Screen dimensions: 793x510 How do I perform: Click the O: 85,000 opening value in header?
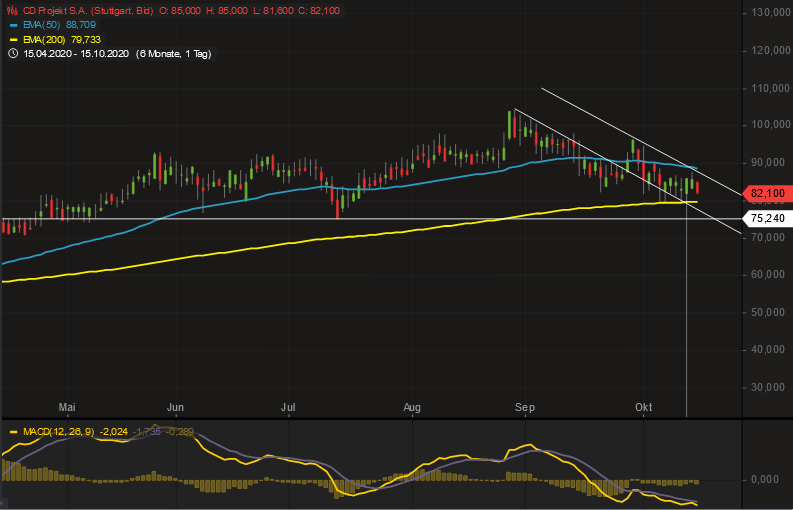pos(180,10)
